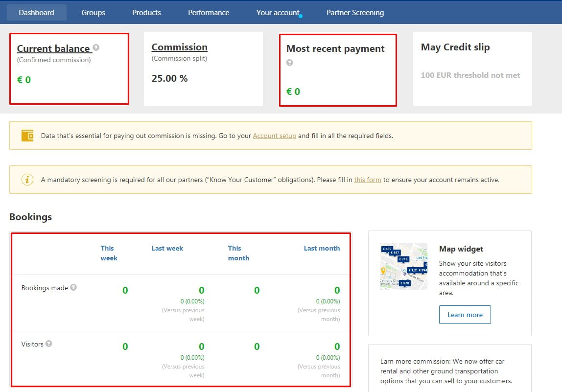The height and width of the screenshot is (392, 562).
Task: Select the Last month column header
Action: (322, 248)
